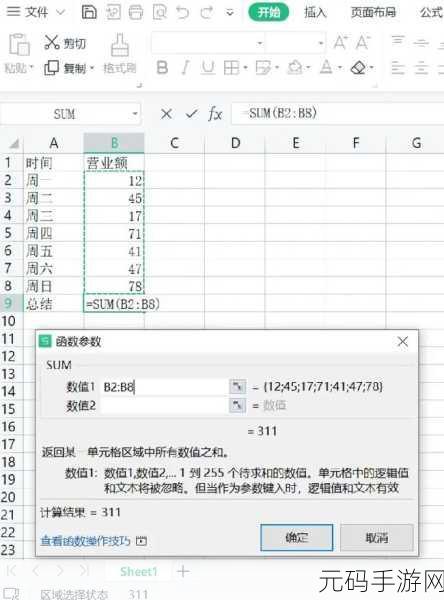The width and height of the screenshot is (444, 600).
Task: Click the center align icon
Action: click(x=421, y=68)
